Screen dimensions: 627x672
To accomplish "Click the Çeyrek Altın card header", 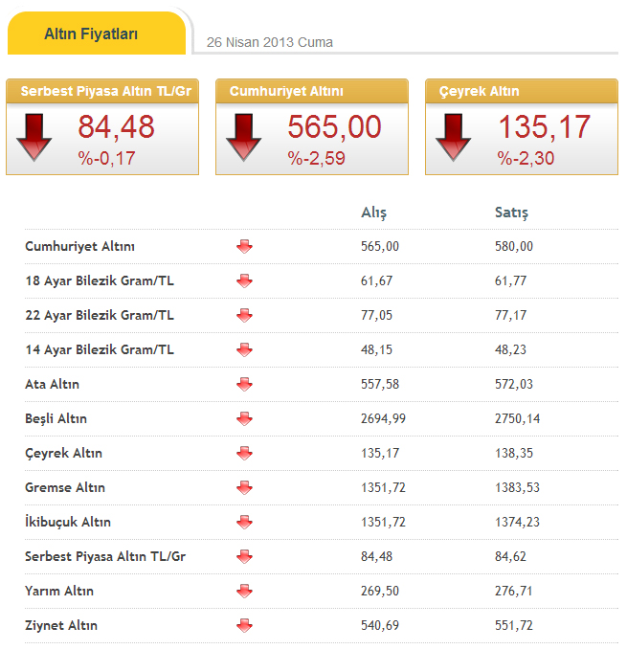I will [480, 92].
